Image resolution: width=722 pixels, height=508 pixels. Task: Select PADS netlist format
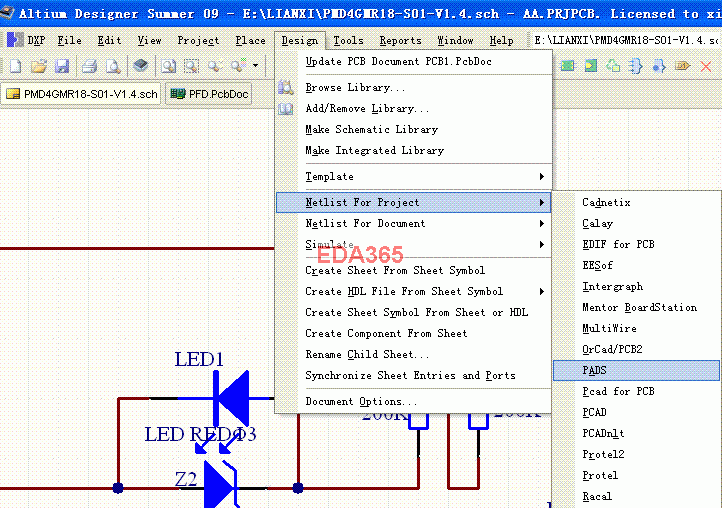click(636, 370)
